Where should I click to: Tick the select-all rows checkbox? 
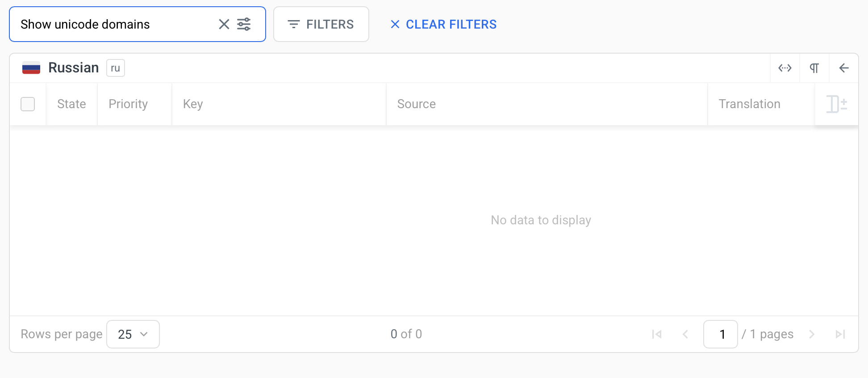pyautogui.click(x=28, y=104)
